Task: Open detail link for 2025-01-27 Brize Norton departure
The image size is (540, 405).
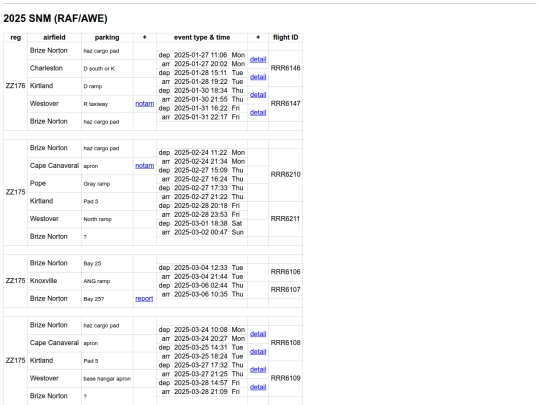Action: pyautogui.click(x=258, y=59)
